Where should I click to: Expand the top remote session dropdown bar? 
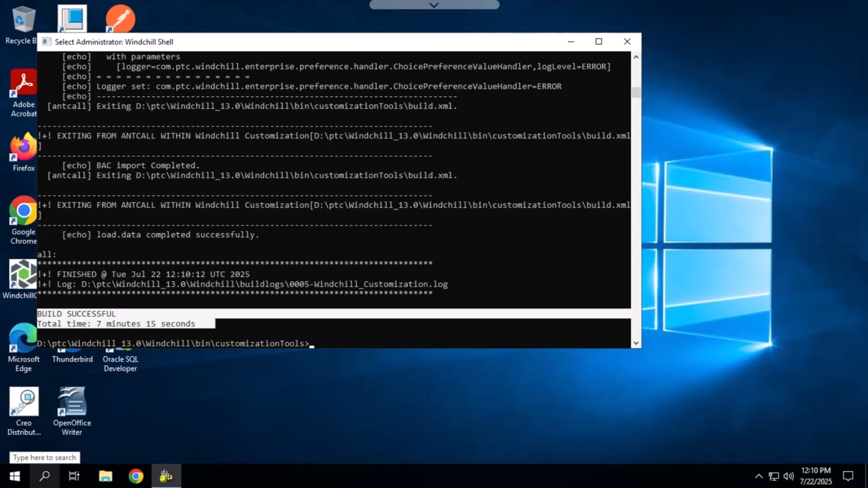[x=434, y=5]
